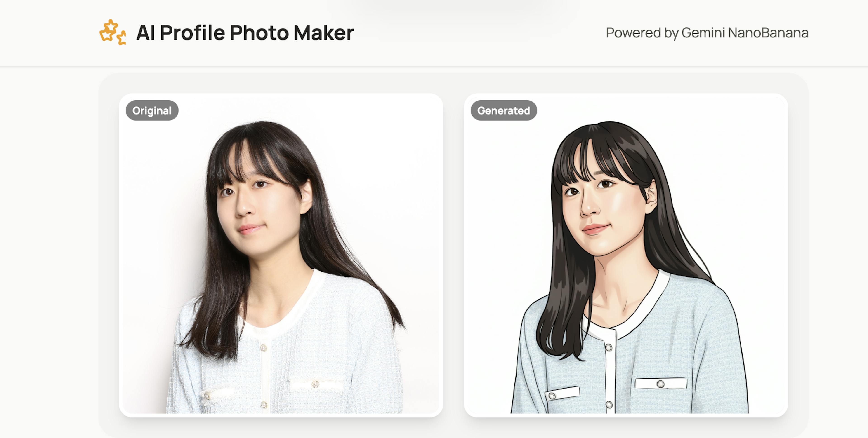Click the Generated badge label
The height and width of the screenshot is (438, 868).
pos(504,110)
